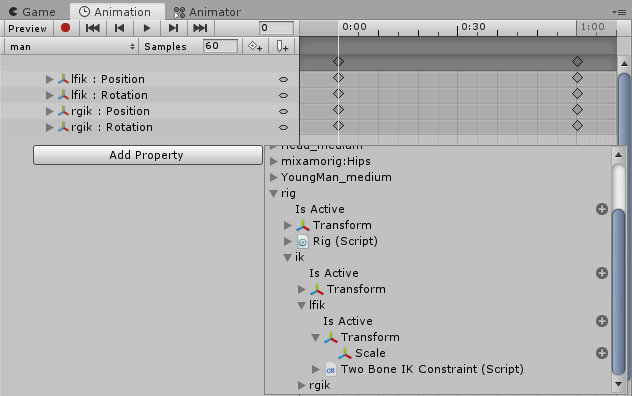
Task: Click the Add Event icon
Action: [282, 46]
